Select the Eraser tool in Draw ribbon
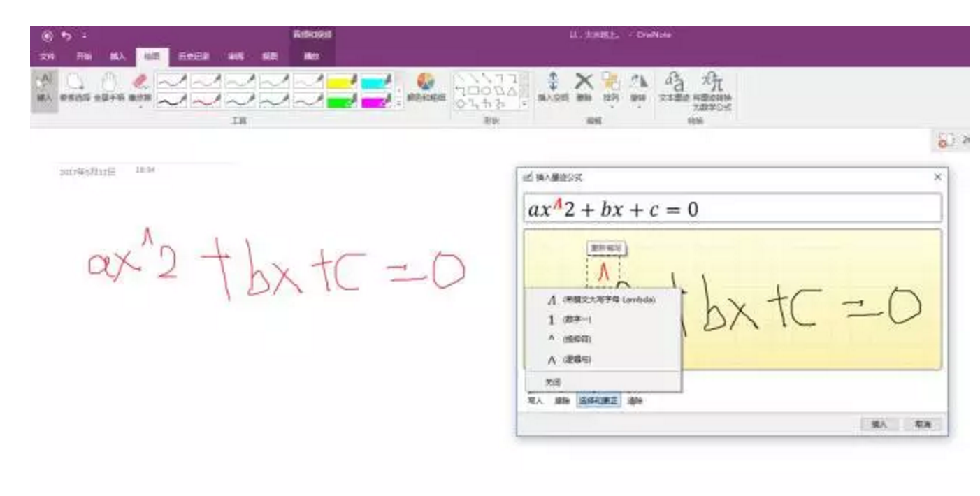 (138, 85)
